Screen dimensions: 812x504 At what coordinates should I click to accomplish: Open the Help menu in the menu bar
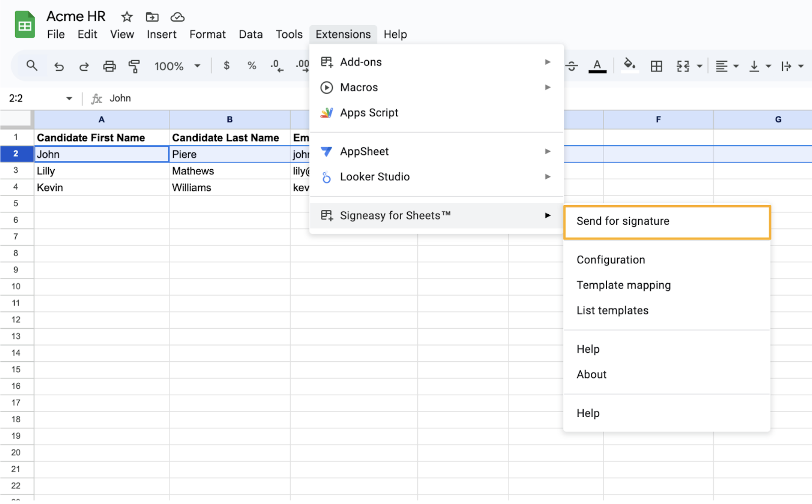coord(395,34)
